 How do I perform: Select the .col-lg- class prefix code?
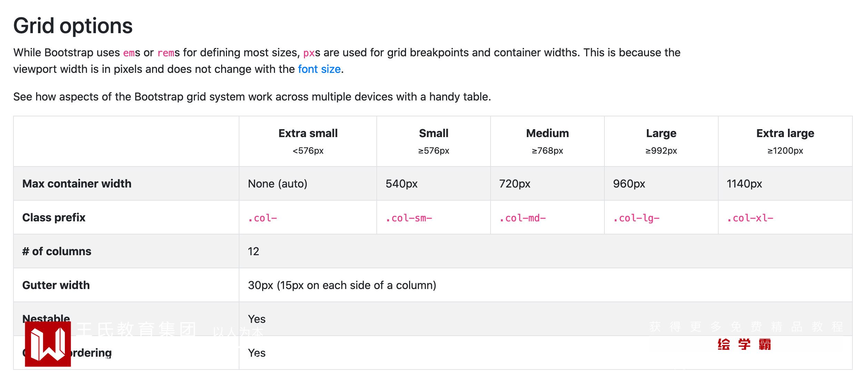pos(636,218)
